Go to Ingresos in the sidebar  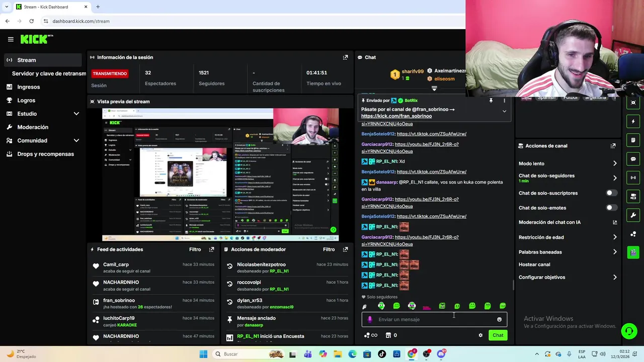pyautogui.click(x=28, y=87)
